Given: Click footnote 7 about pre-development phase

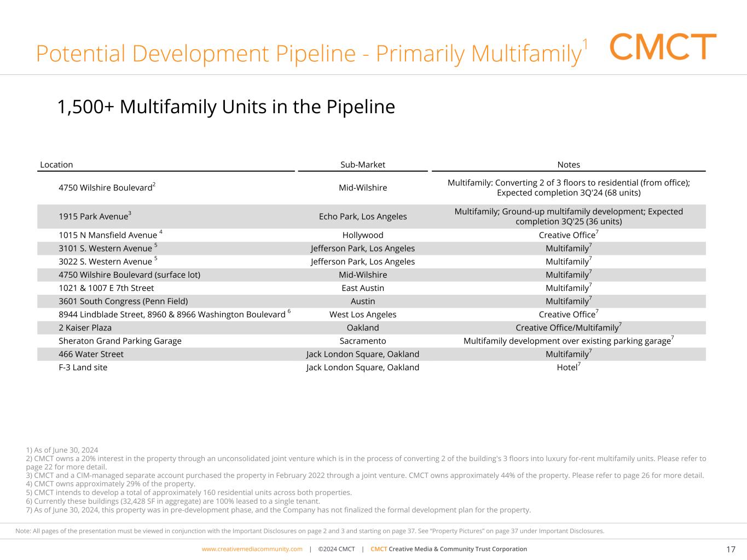Looking at the screenshot, I should [278, 510].
